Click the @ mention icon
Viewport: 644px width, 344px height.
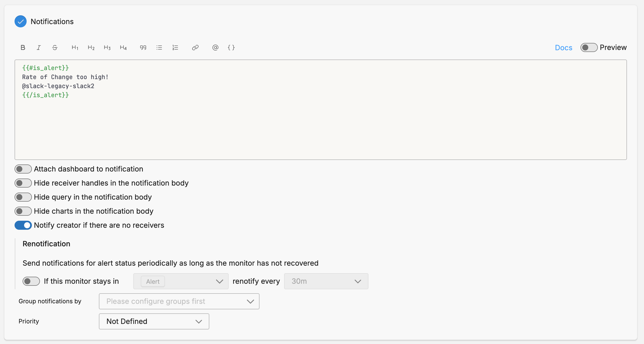pos(215,47)
